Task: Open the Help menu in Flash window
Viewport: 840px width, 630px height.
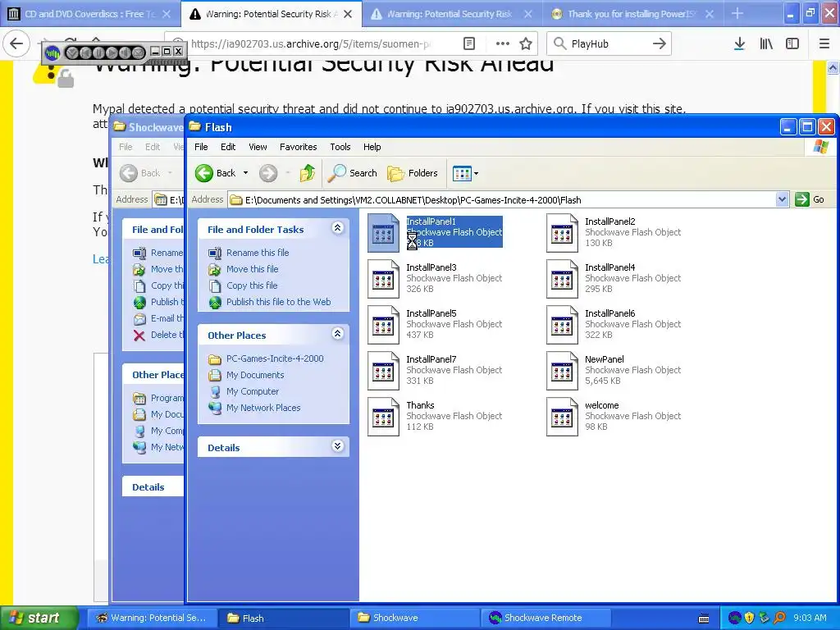Action: (372, 147)
